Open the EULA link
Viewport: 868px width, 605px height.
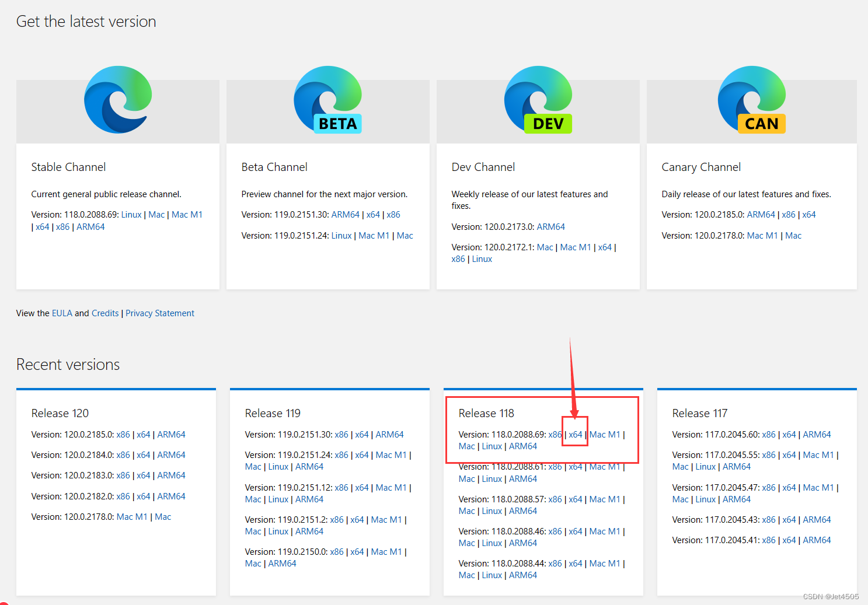point(62,313)
